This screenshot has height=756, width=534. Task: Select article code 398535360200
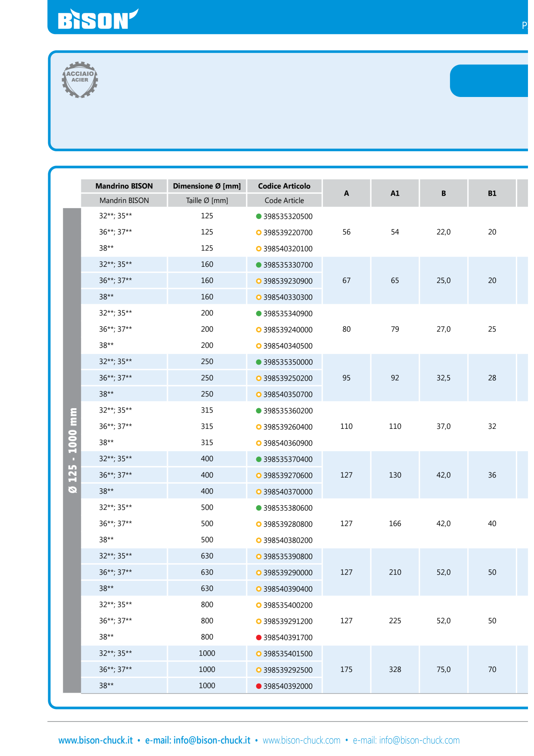(x=288, y=411)
